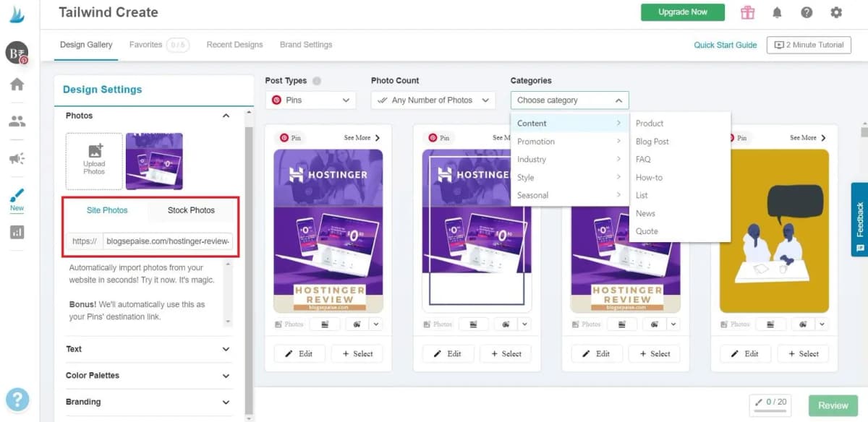Go to Home via sidebar house icon
Screen dimensions: 868x422
(17, 85)
